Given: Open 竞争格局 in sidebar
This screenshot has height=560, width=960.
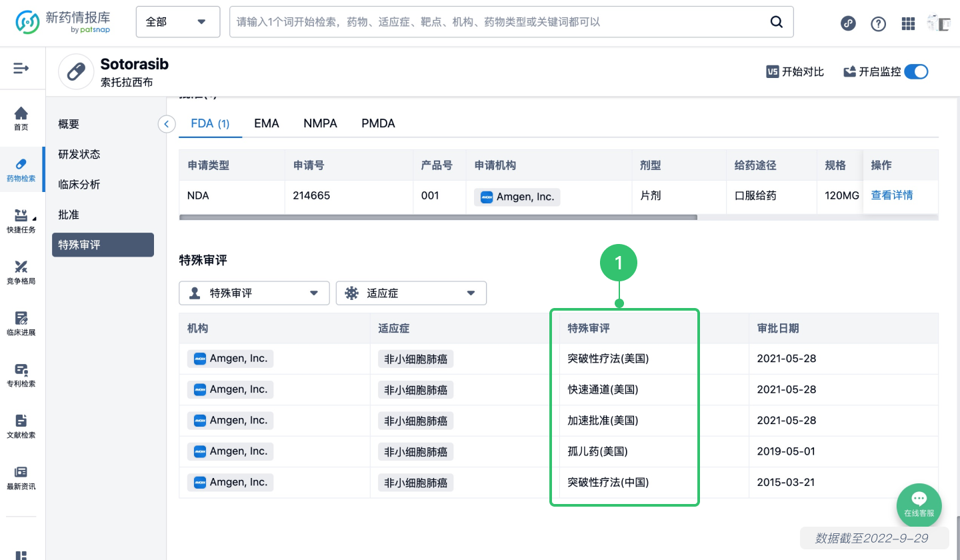Looking at the screenshot, I should click(x=21, y=272).
